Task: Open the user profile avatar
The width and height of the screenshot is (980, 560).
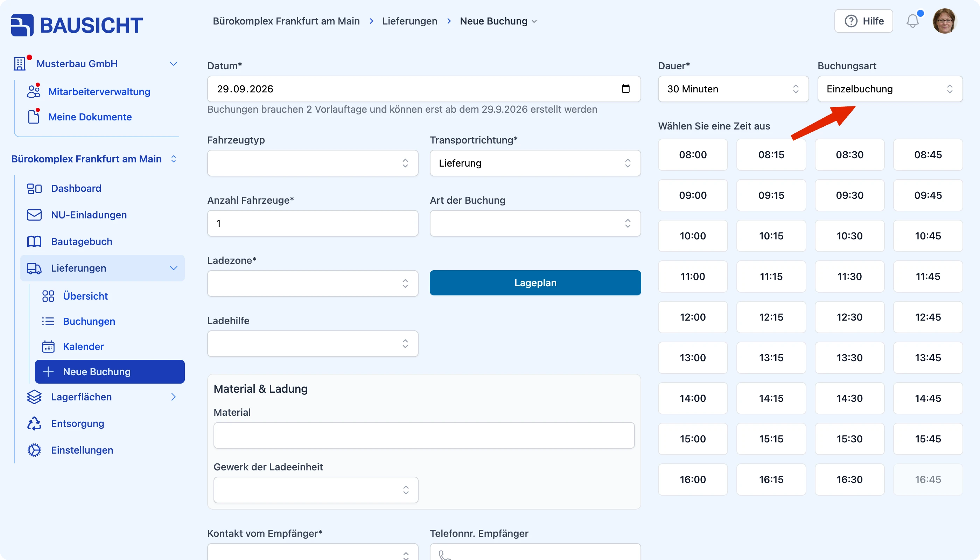Action: tap(944, 21)
